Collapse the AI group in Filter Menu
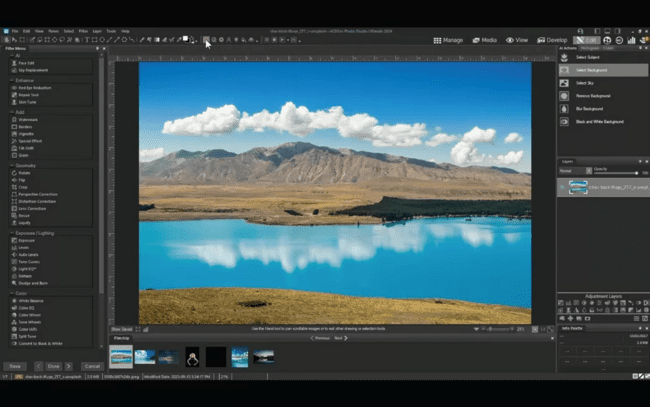The height and width of the screenshot is (407, 650). pyautogui.click(x=12, y=56)
